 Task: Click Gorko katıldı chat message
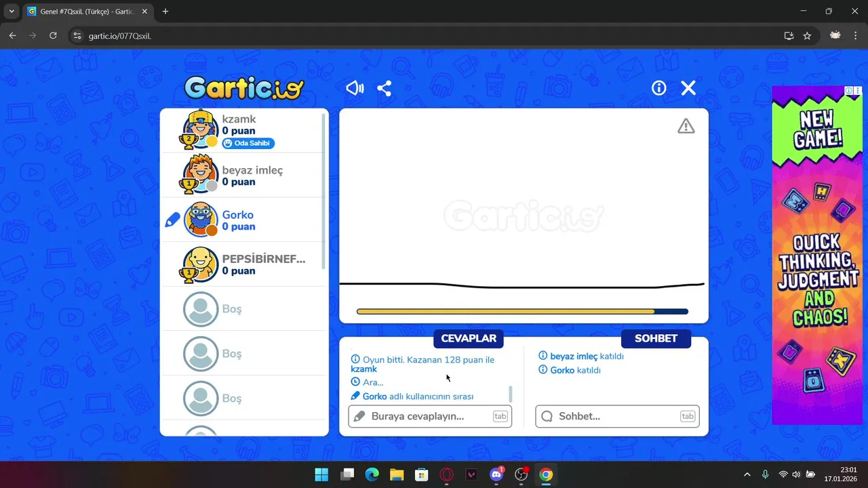coord(570,370)
